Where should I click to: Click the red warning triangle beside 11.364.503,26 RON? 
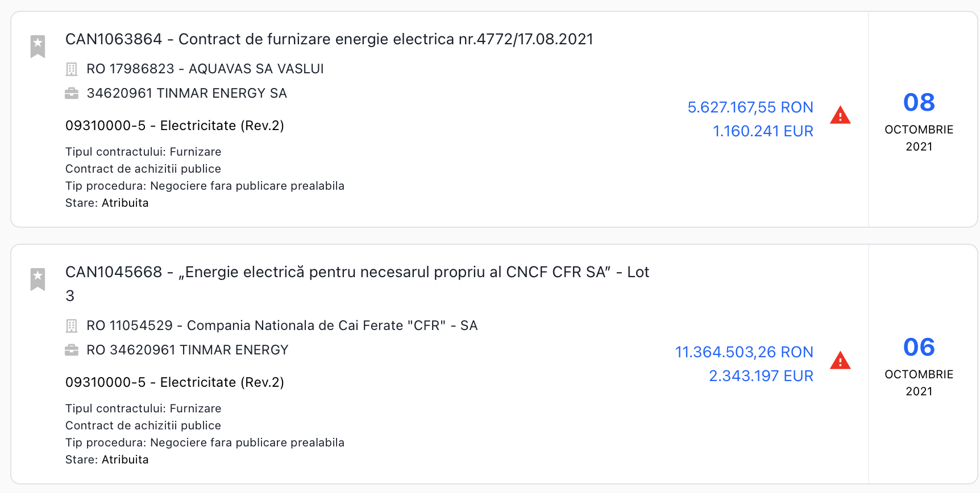(x=840, y=361)
